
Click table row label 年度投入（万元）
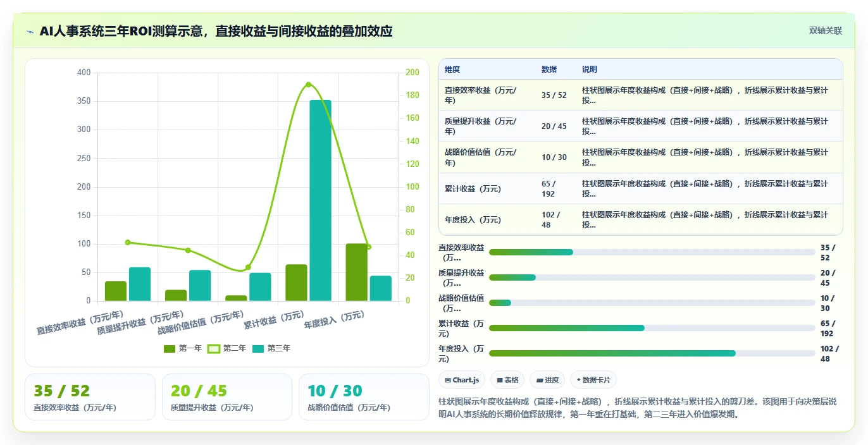pyautogui.click(x=473, y=220)
